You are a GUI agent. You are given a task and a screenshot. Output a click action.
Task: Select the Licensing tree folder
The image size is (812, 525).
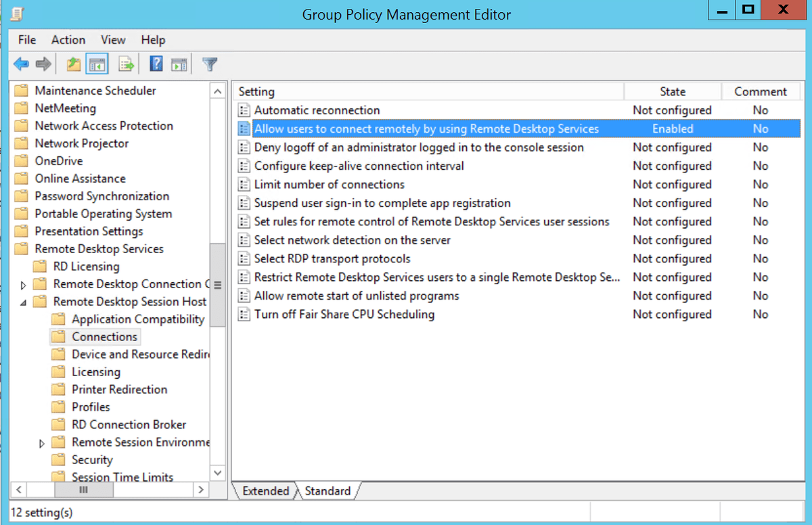96,372
